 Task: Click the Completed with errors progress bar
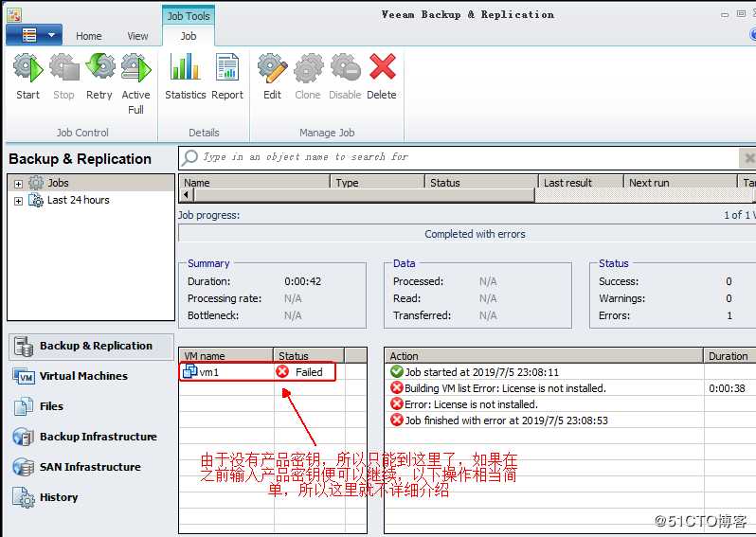pos(467,234)
